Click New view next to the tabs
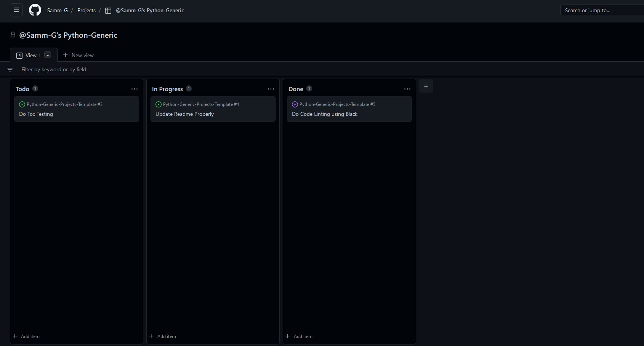 pos(79,55)
